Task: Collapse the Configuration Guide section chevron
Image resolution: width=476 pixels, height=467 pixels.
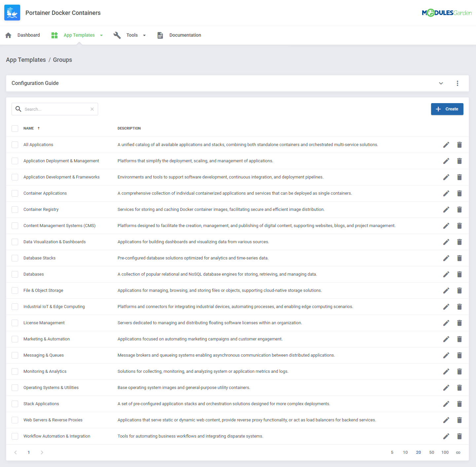Action: click(441, 83)
